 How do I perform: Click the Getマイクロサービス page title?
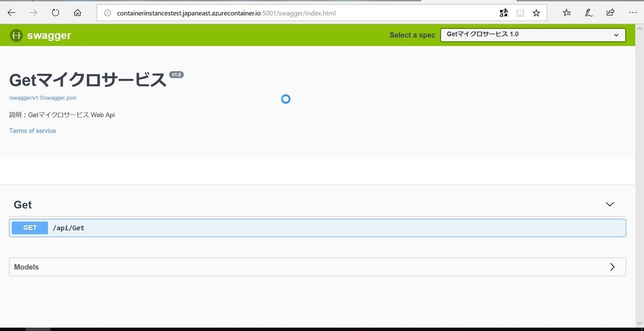point(87,80)
